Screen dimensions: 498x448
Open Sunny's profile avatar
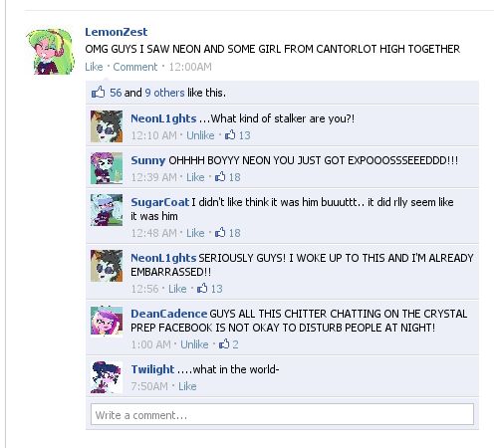click(107, 168)
